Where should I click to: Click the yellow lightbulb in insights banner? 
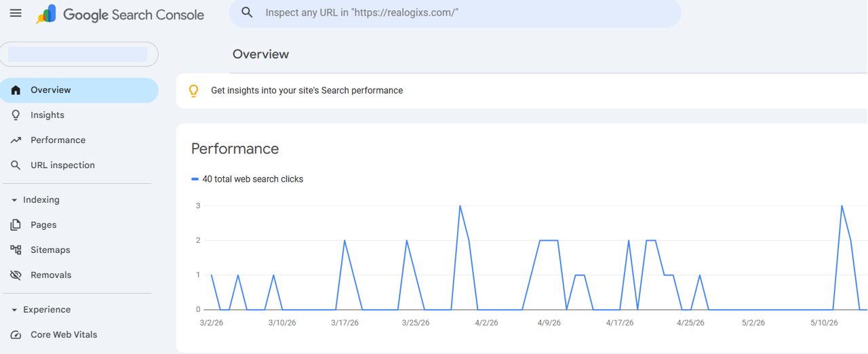[194, 91]
